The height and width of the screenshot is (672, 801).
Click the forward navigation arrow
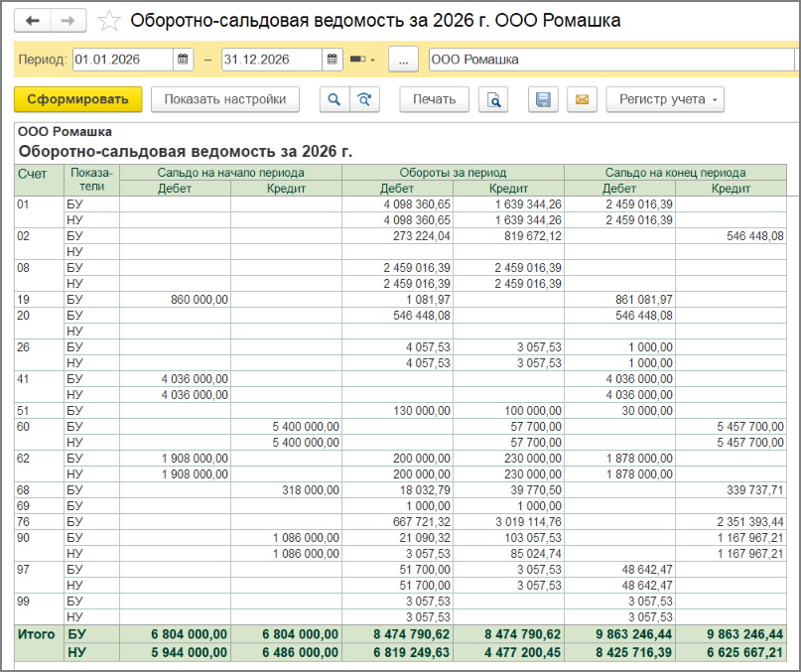point(67,21)
